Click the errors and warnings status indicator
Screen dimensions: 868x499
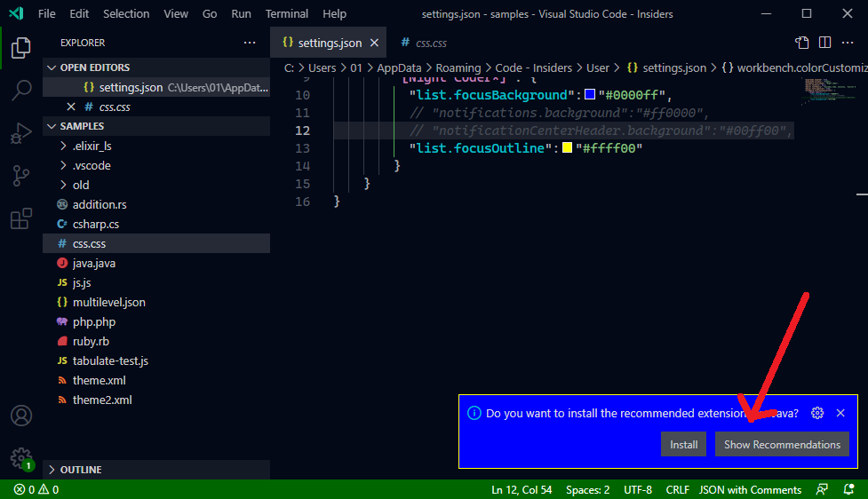click(x=36, y=489)
